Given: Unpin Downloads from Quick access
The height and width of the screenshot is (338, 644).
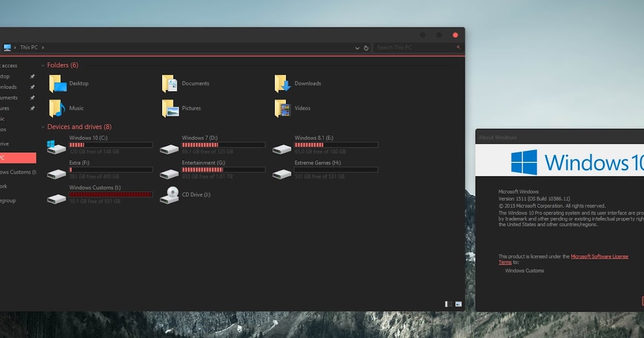Looking at the screenshot, I should coord(32,86).
